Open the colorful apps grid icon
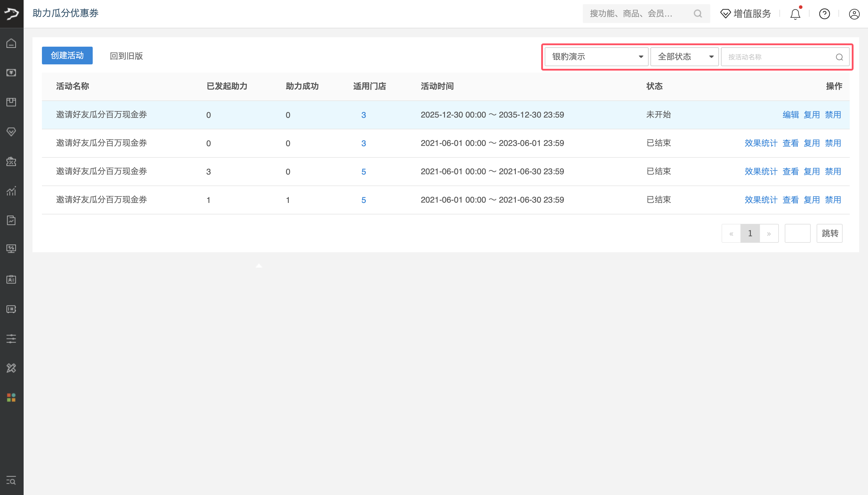Viewport: 868px width, 495px height. point(11,398)
